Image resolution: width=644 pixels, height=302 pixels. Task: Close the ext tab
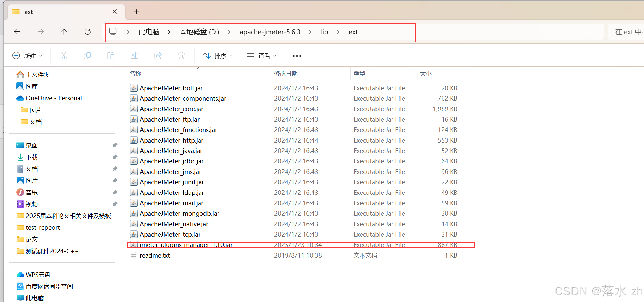click(115, 12)
